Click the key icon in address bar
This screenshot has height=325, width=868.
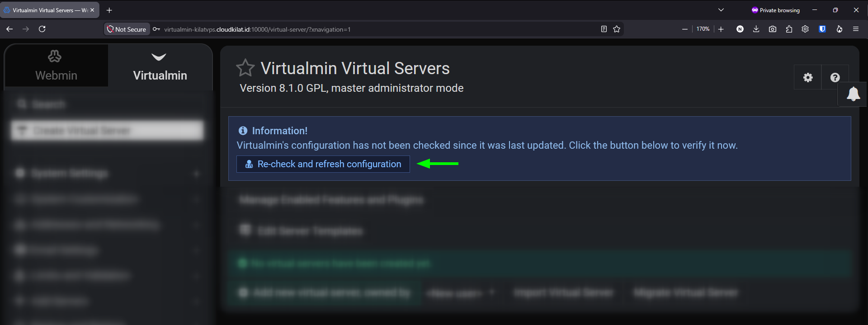coord(156,29)
